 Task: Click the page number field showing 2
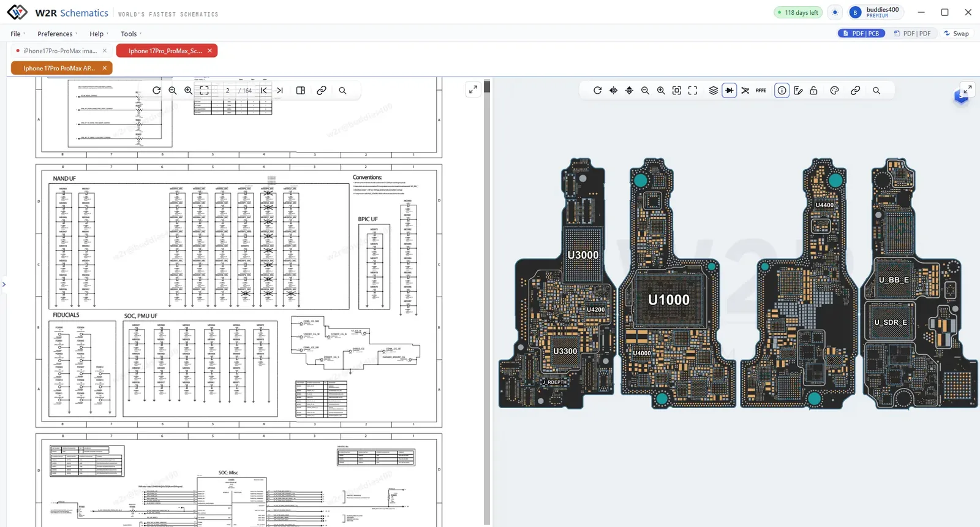[227, 90]
